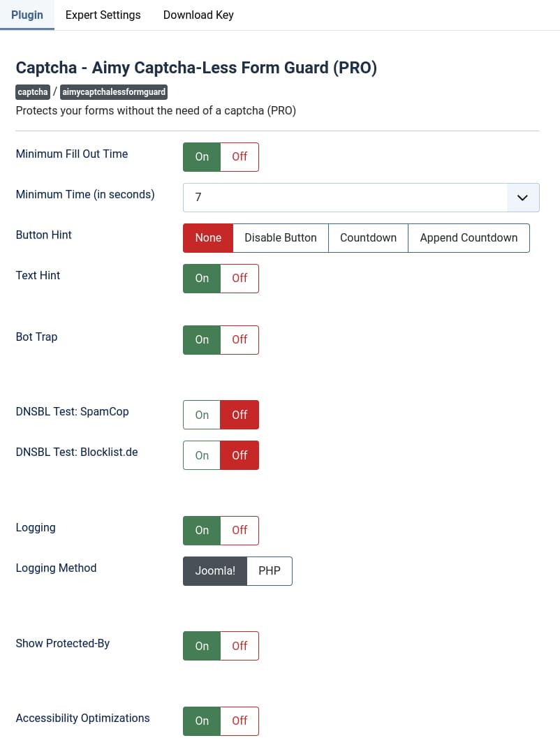Switch Logging off
The image size is (560, 752).
pos(240,531)
